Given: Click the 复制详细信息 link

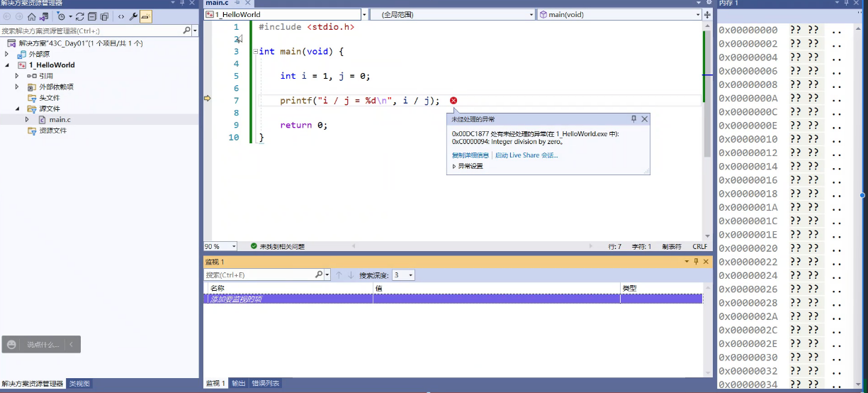Looking at the screenshot, I should (470, 155).
